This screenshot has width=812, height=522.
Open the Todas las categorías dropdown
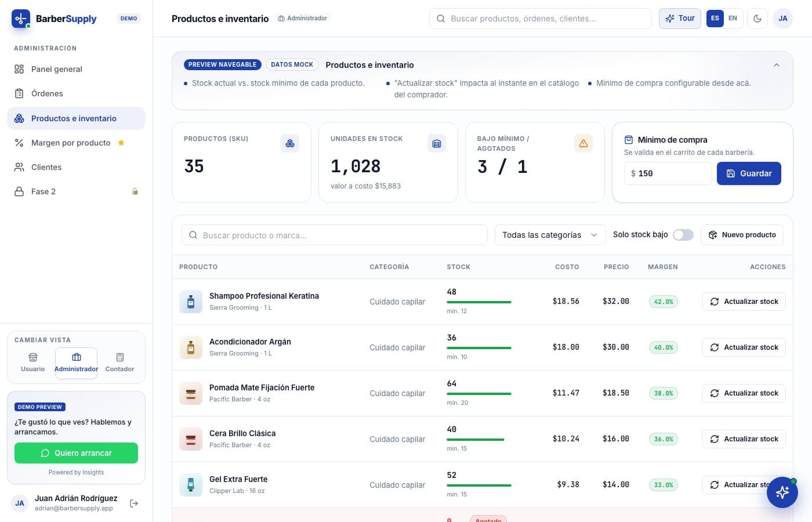pyautogui.click(x=550, y=235)
